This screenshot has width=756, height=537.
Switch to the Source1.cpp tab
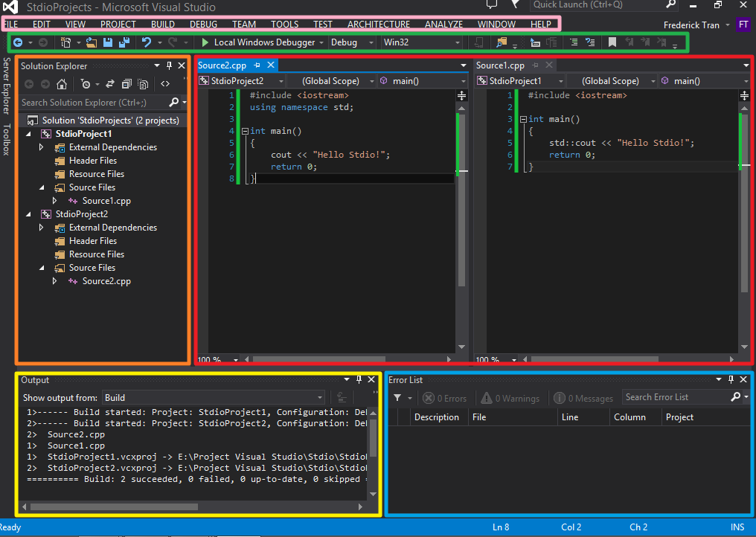[500, 65]
